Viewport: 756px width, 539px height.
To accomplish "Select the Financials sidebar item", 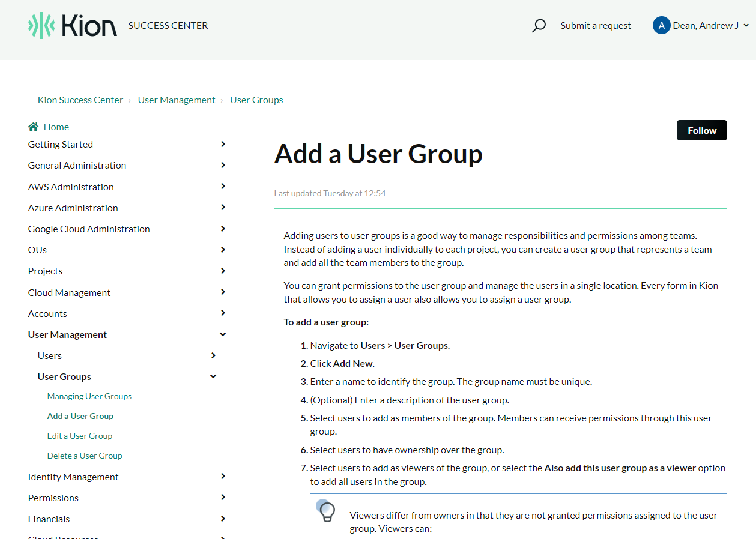I will [49, 518].
